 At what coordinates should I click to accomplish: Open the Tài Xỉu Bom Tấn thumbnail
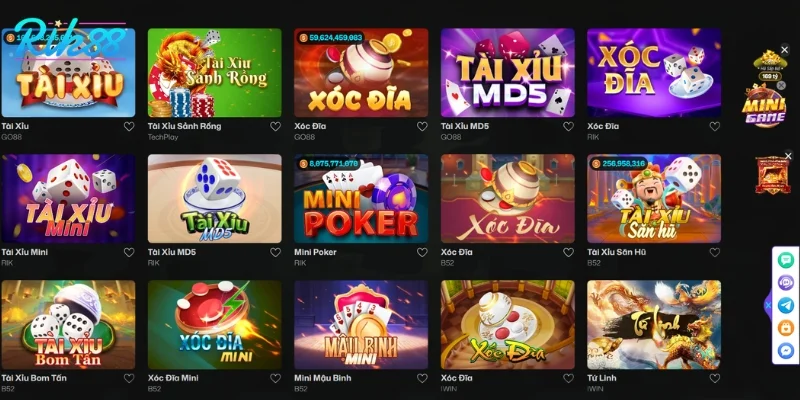(x=68, y=324)
